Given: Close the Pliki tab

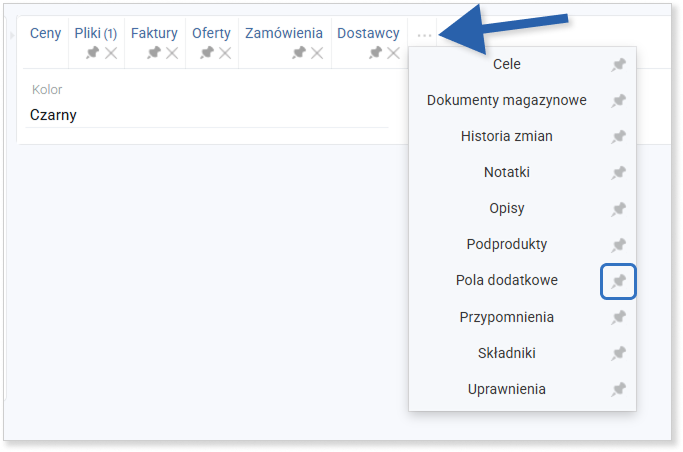Looking at the screenshot, I should pyautogui.click(x=111, y=53).
